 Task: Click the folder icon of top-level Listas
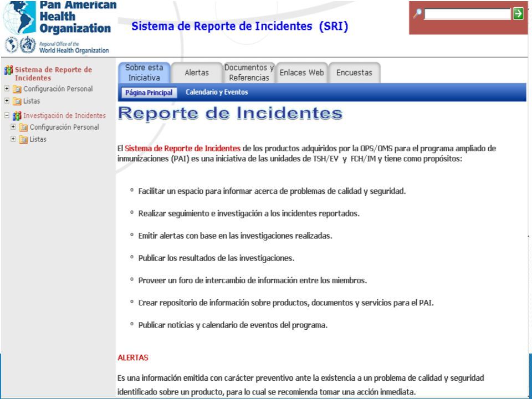pos(17,101)
